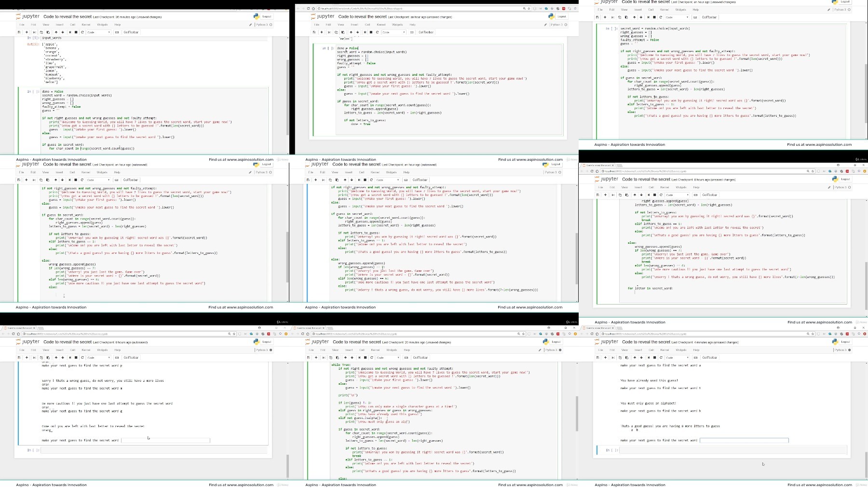Click guess input box in bottom-left notebook output

[x=165, y=440]
